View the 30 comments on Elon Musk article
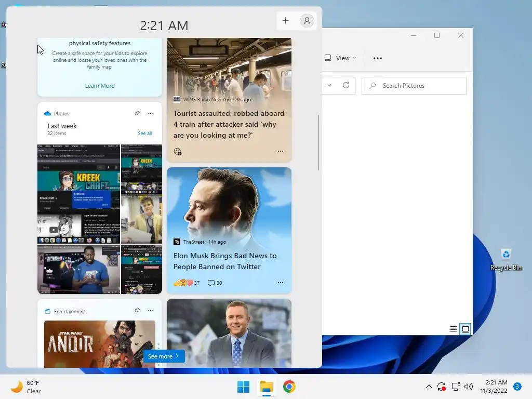 215,283
